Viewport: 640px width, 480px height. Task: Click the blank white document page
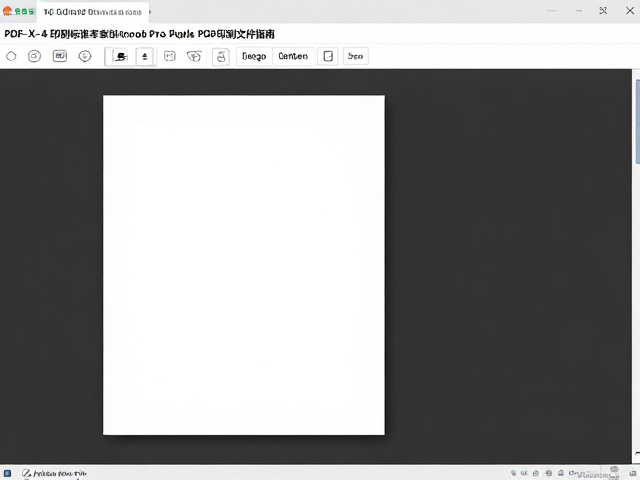pos(244,265)
